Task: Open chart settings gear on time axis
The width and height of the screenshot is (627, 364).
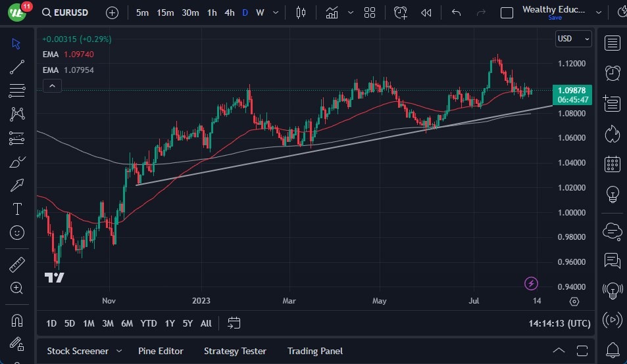Action: click(x=574, y=301)
